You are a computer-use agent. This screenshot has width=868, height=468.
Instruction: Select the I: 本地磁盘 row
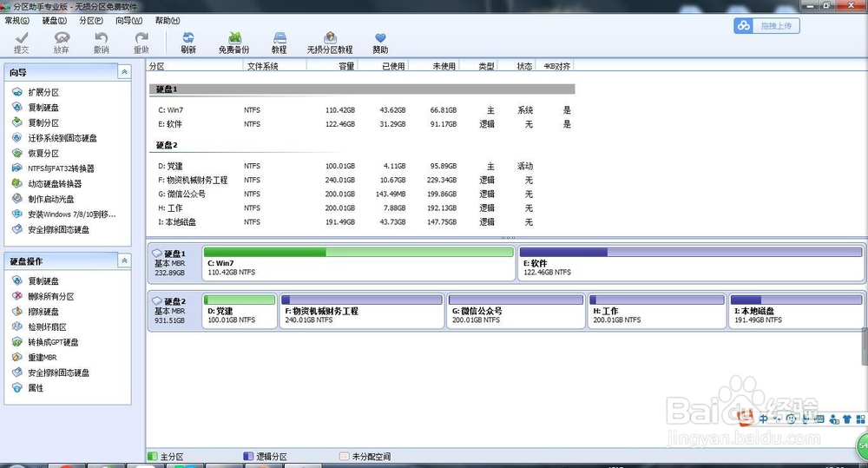coord(362,222)
